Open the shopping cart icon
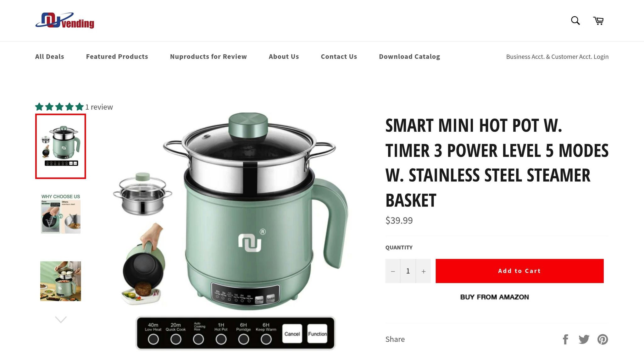Screen dimensions: 644x362 [x=598, y=21]
